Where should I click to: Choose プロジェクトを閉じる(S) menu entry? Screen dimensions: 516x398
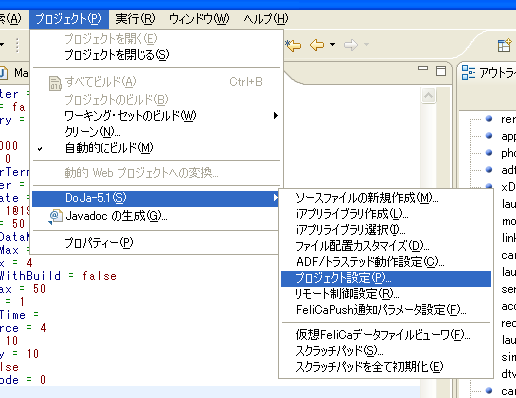point(155,55)
